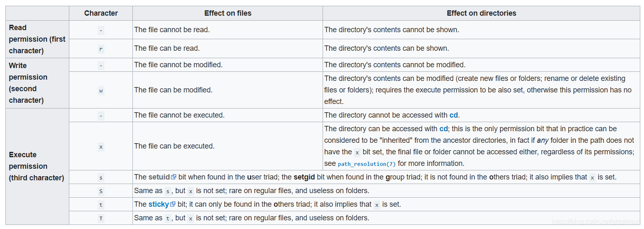The height and width of the screenshot is (229, 644).
Task: Click the cd link in 'cannot be accessed' row
Action: [454, 115]
